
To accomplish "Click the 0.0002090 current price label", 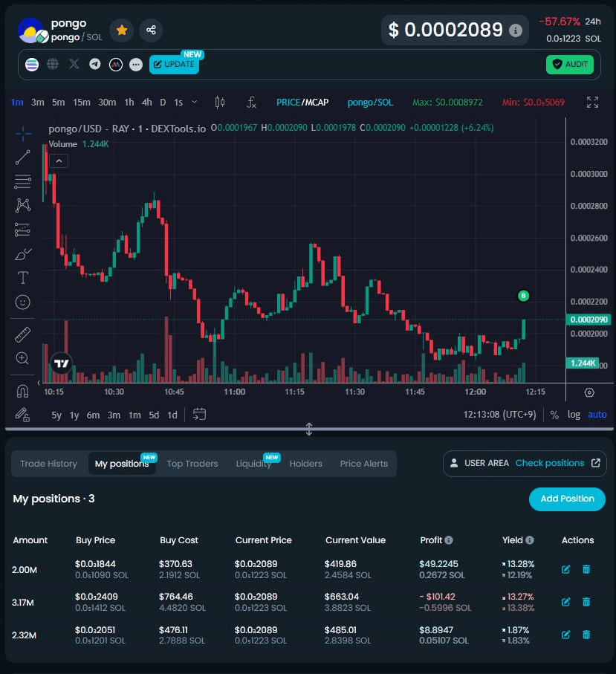I will pyautogui.click(x=589, y=320).
